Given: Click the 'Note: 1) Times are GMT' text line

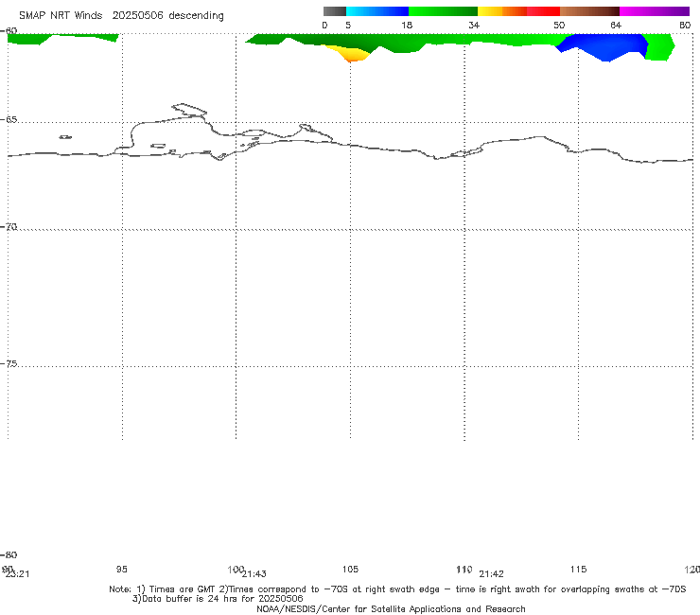Looking at the screenshot, I should coord(397,589).
